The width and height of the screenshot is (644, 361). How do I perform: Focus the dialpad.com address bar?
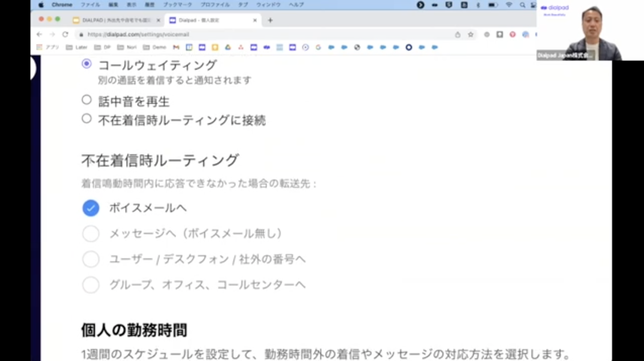tap(263, 35)
